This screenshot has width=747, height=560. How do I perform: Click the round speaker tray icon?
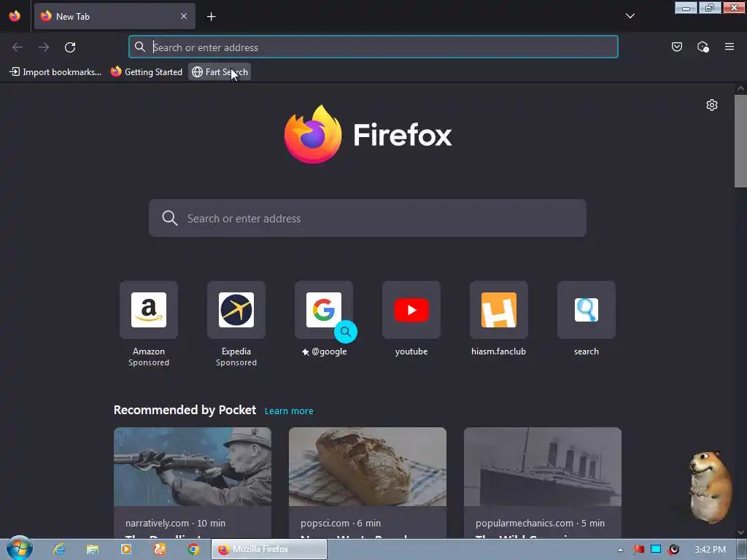click(673, 549)
